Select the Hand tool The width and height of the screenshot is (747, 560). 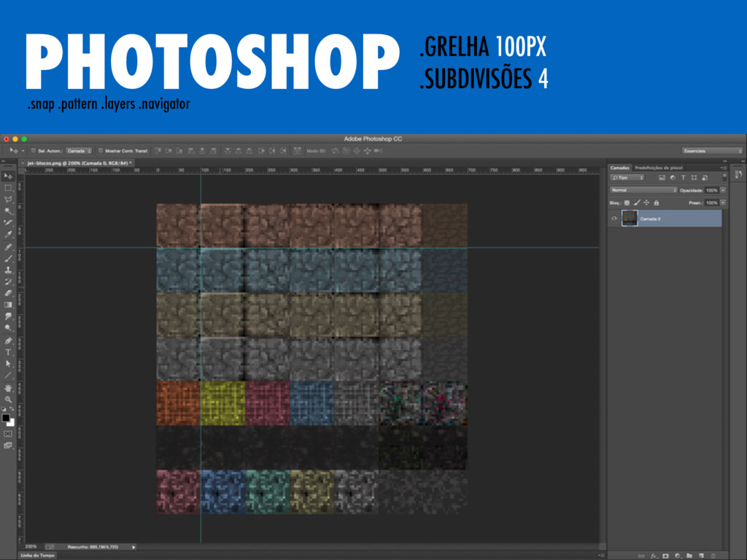[x=8, y=389]
